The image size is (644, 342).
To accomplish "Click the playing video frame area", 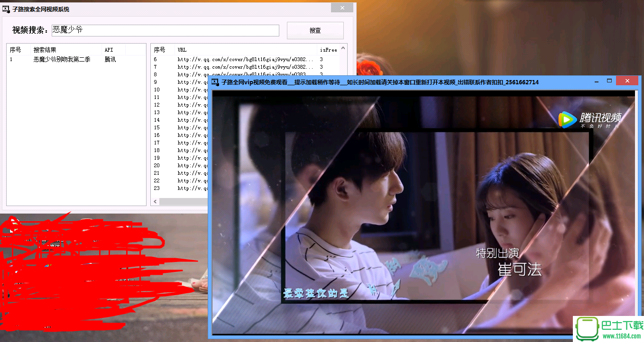I will coord(423,212).
